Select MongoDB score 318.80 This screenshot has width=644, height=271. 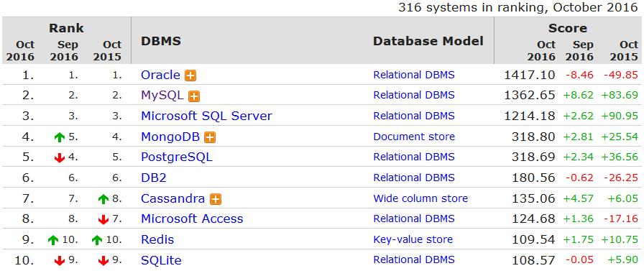point(533,137)
